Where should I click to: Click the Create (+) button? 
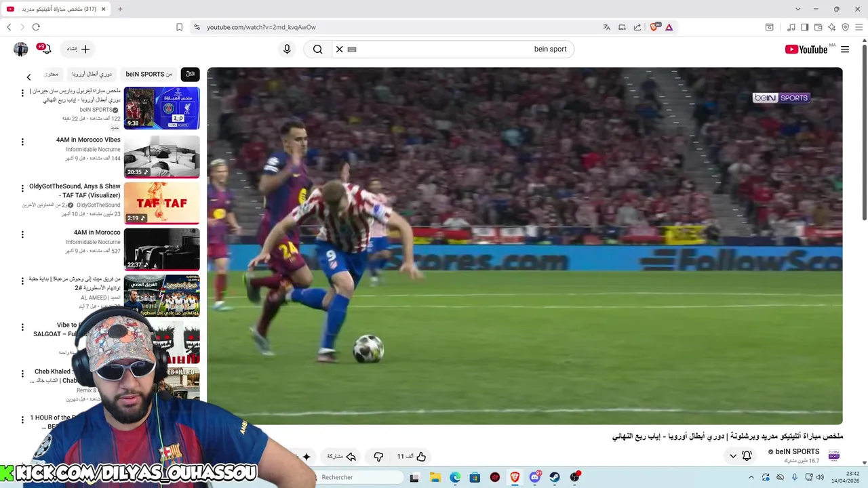tap(78, 49)
